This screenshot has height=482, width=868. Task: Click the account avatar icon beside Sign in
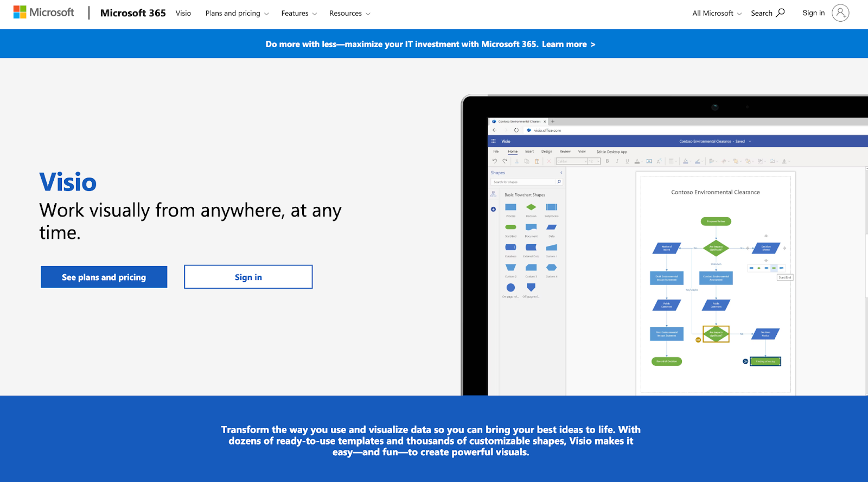(840, 13)
